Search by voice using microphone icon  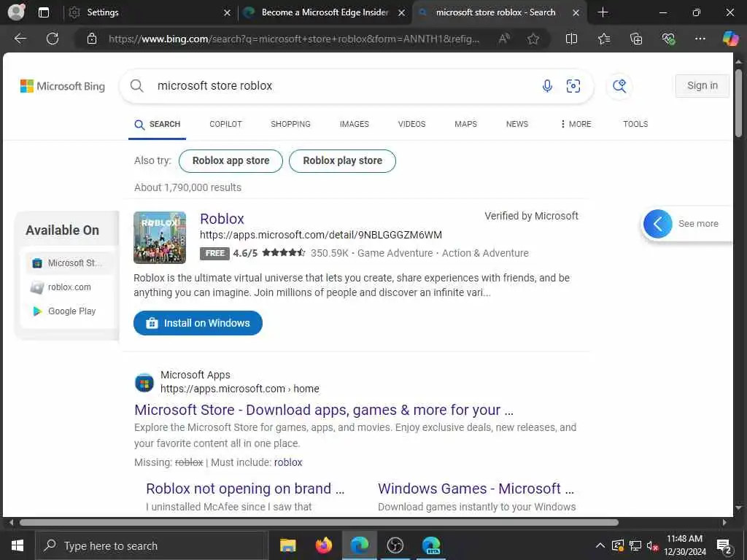[547, 86]
